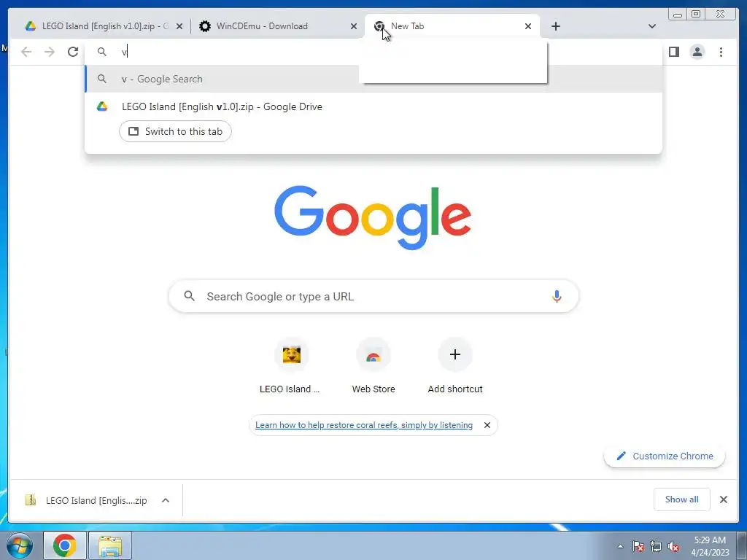Open the taskbar clock and date

point(710,546)
